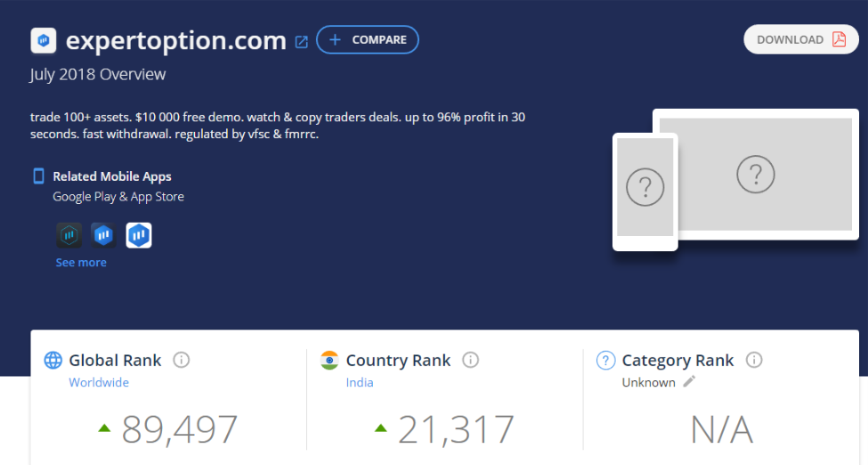
Task: Click the Worldwide link
Action: click(x=99, y=382)
